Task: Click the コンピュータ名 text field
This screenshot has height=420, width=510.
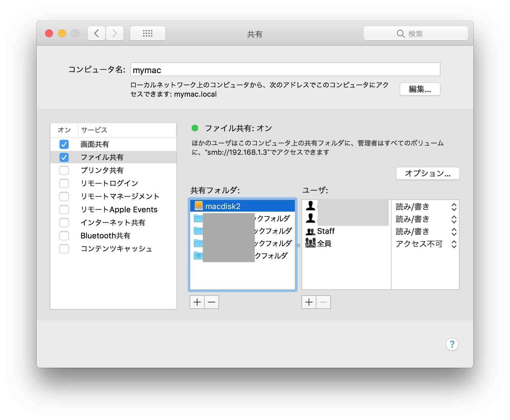Action: (285, 70)
